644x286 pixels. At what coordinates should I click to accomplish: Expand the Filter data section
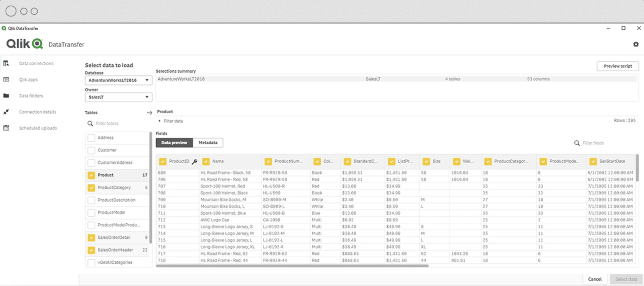(171, 121)
